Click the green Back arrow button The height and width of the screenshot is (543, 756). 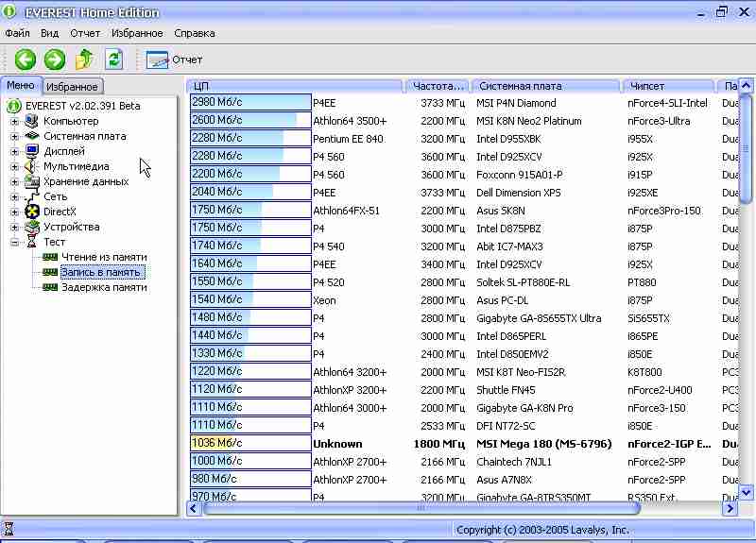click(x=26, y=59)
